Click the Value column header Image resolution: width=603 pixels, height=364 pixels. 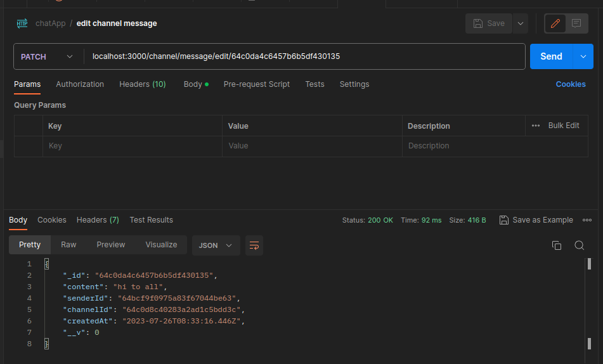click(x=238, y=126)
